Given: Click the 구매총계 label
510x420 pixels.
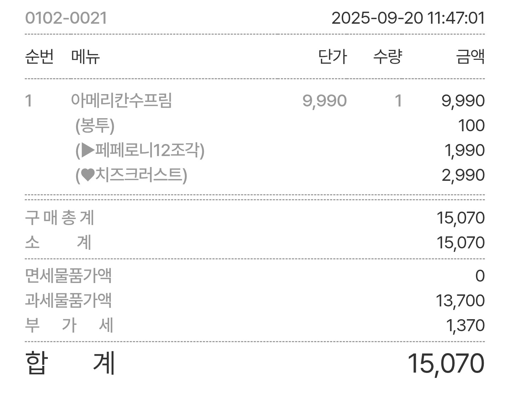Looking at the screenshot, I should coord(60,218).
